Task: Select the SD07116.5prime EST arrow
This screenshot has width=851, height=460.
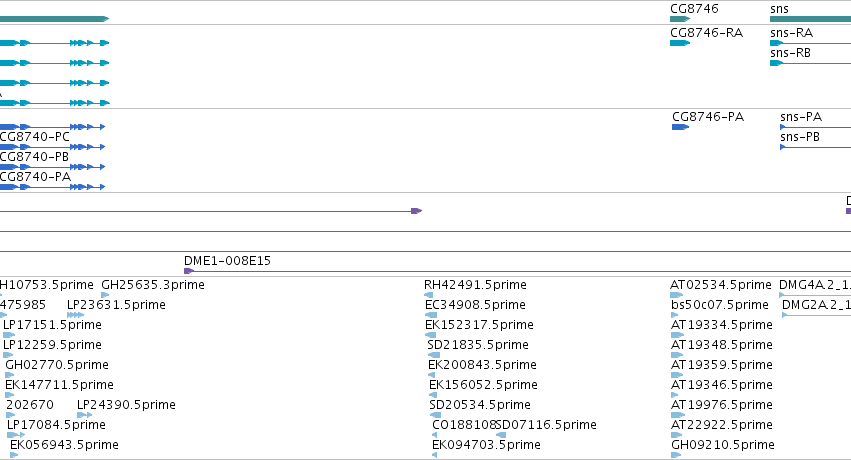Action: [501, 435]
